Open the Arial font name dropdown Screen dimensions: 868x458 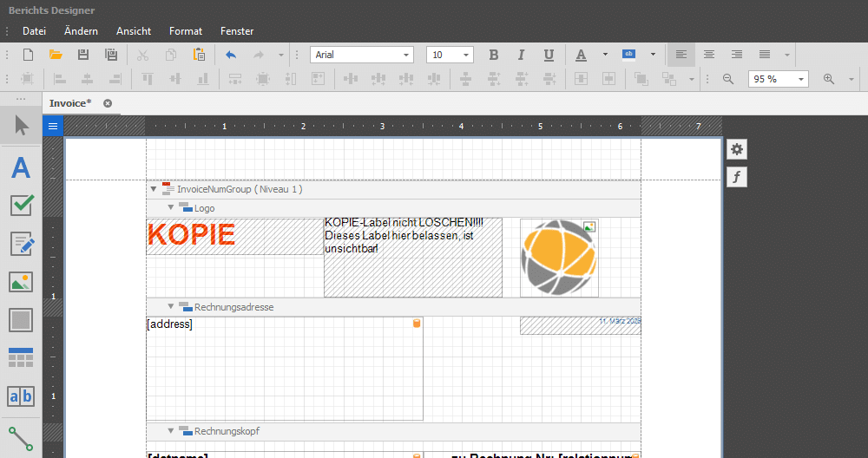pos(406,55)
